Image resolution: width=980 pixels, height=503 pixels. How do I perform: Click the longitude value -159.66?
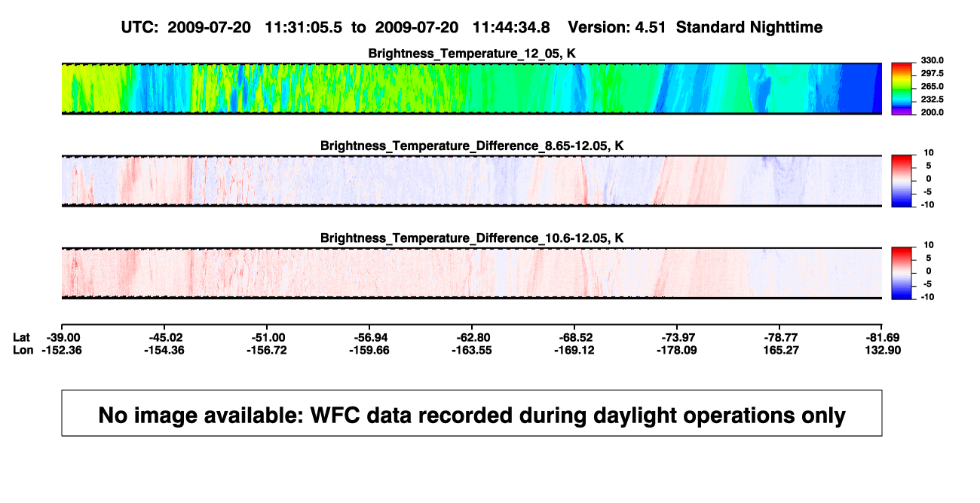(369, 350)
